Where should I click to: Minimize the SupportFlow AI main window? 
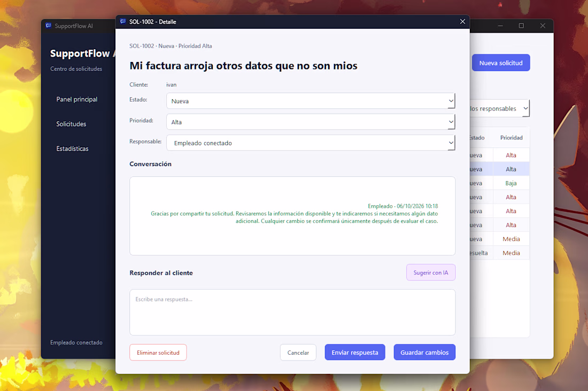[x=500, y=26]
